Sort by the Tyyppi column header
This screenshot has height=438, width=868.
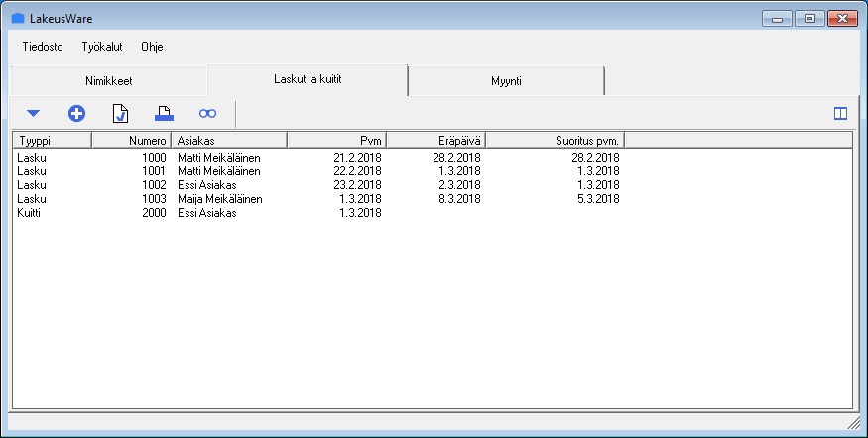pos(52,140)
